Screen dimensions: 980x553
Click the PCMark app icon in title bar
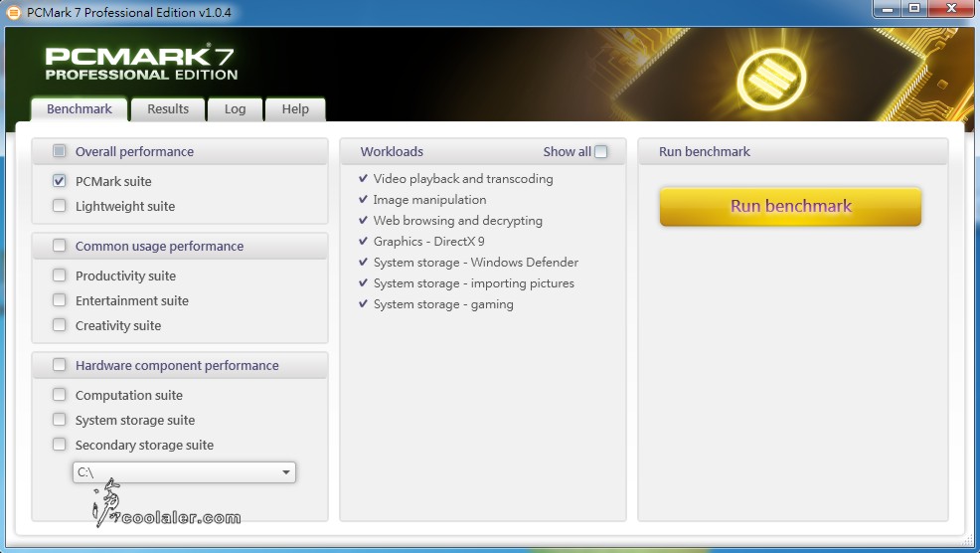[x=13, y=13]
